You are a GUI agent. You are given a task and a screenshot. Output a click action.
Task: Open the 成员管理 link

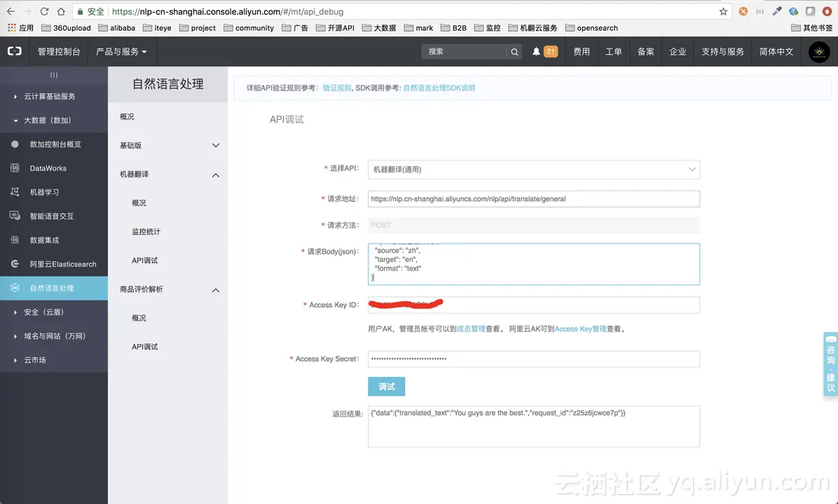tap(471, 329)
